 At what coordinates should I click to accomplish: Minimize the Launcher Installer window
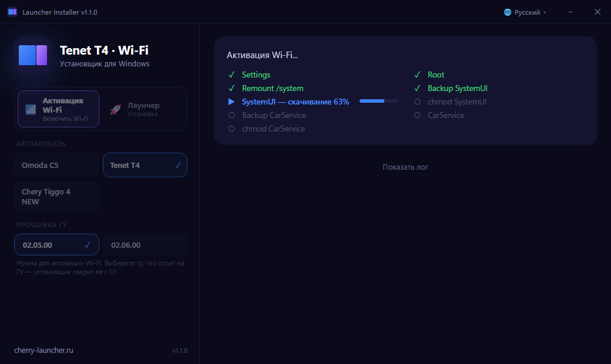tap(570, 12)
